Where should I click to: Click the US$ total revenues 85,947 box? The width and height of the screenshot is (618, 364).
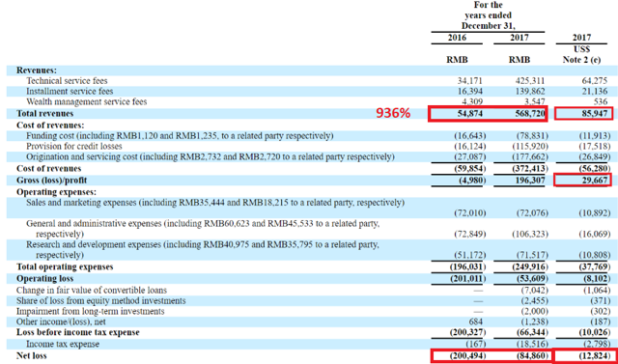[583, 114]
